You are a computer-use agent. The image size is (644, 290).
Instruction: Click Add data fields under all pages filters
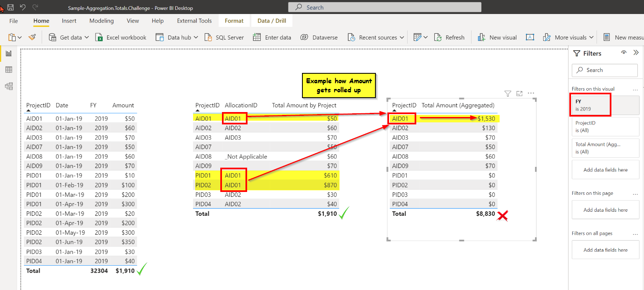click(x=605, y=250)
